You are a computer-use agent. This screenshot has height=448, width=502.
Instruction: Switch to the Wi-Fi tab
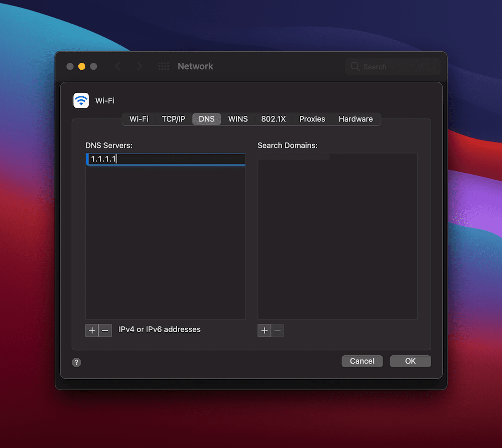point(139,119)
